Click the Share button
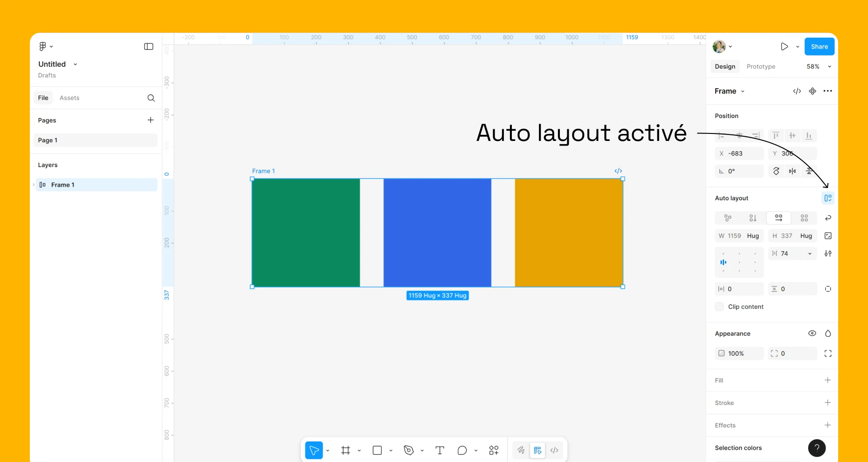 click(x=819, y=46)
